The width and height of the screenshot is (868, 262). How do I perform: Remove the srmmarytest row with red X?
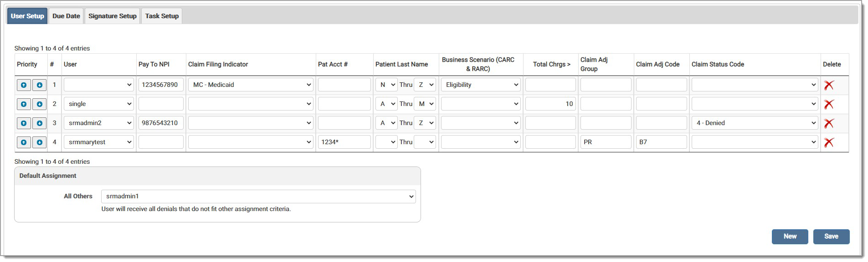[x=829, y=142]
